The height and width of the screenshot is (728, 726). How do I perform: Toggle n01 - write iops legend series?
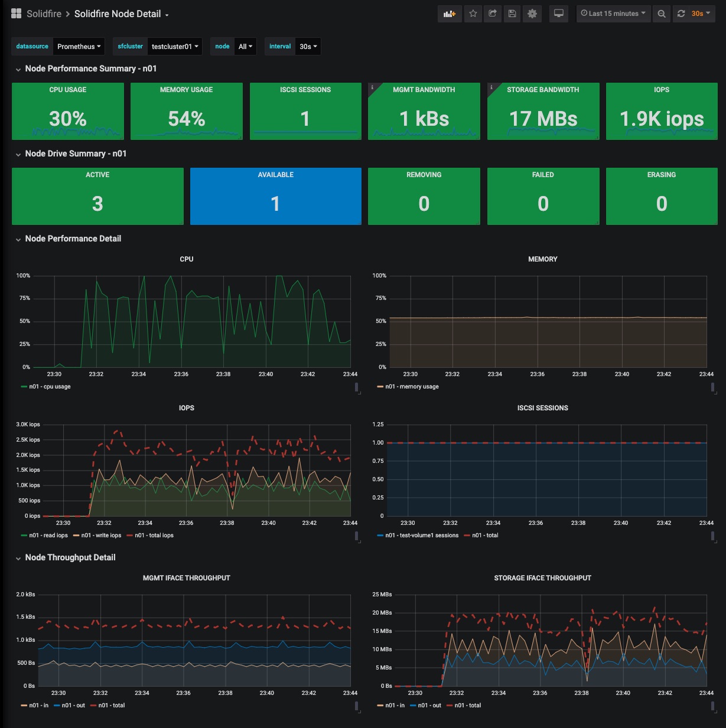[101, 536]
